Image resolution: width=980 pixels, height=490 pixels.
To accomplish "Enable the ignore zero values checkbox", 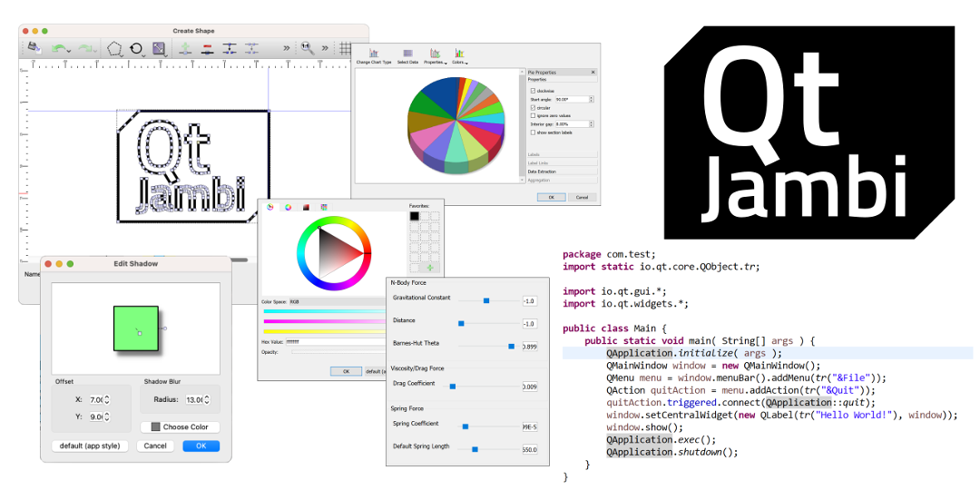I will [533, 116].
